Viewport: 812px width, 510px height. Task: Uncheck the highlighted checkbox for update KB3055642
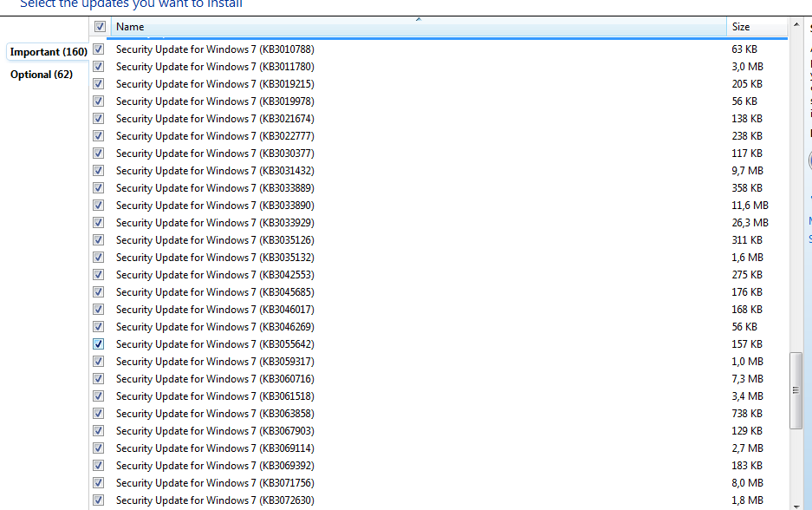point(99,344)
